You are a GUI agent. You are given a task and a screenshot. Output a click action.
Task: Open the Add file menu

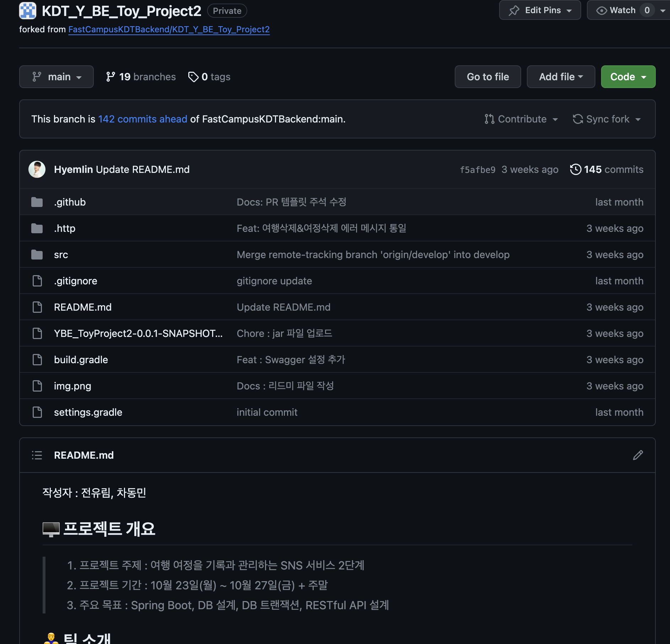[x=561, y=77]
